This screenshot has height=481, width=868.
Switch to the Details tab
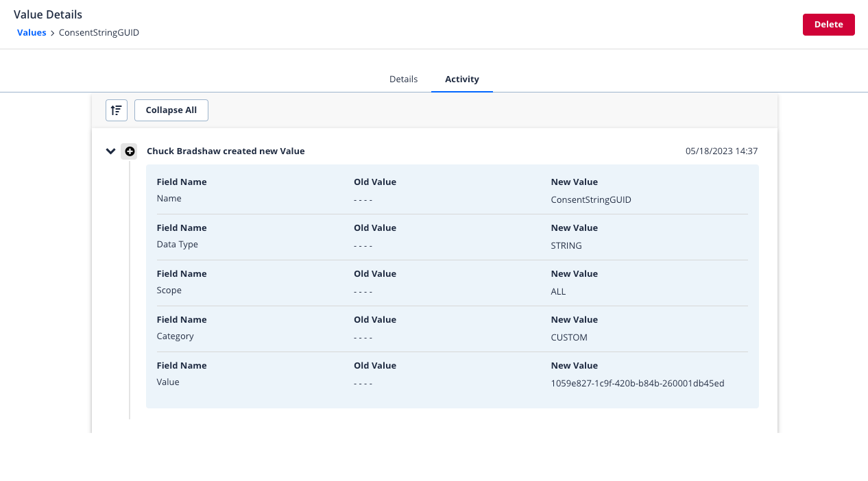(x=403, y=79)
